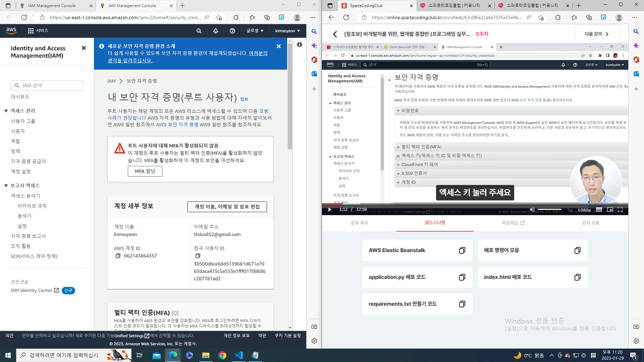The image size is (644, 362).
Task: Adjust the video volume slider
Action: 549,209
